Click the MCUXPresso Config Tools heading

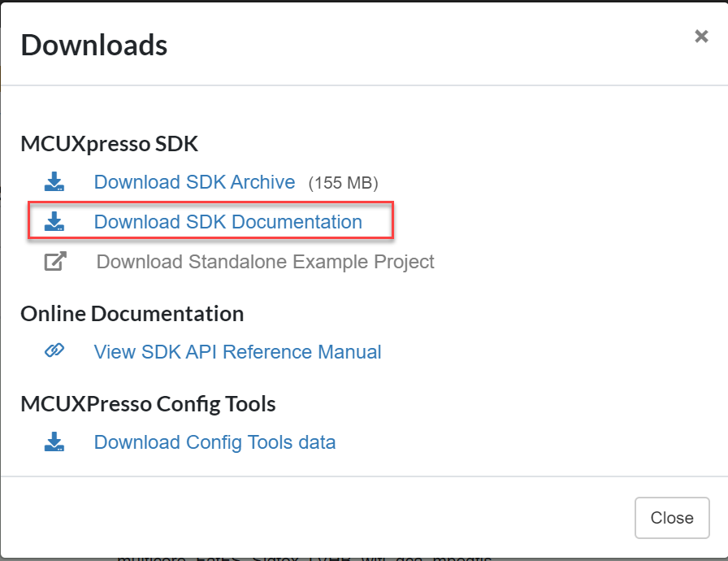(148, 403)
